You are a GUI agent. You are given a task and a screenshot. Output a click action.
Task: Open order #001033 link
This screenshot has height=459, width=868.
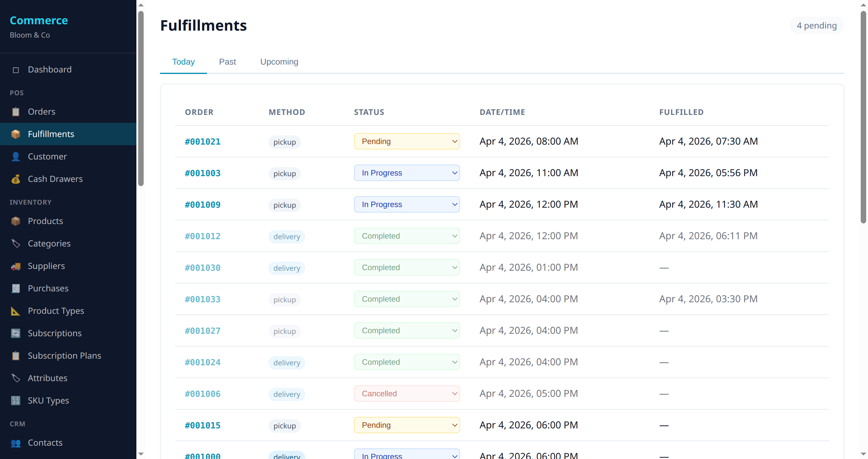click(x=202, y=299)
